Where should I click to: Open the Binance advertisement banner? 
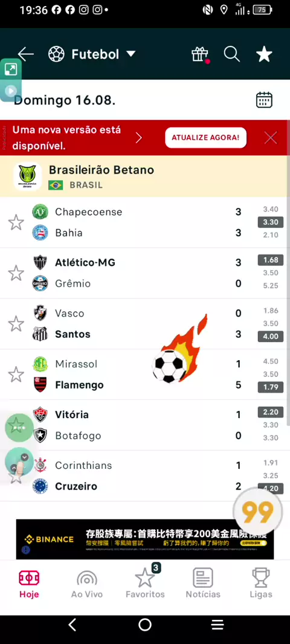point(145,539)
